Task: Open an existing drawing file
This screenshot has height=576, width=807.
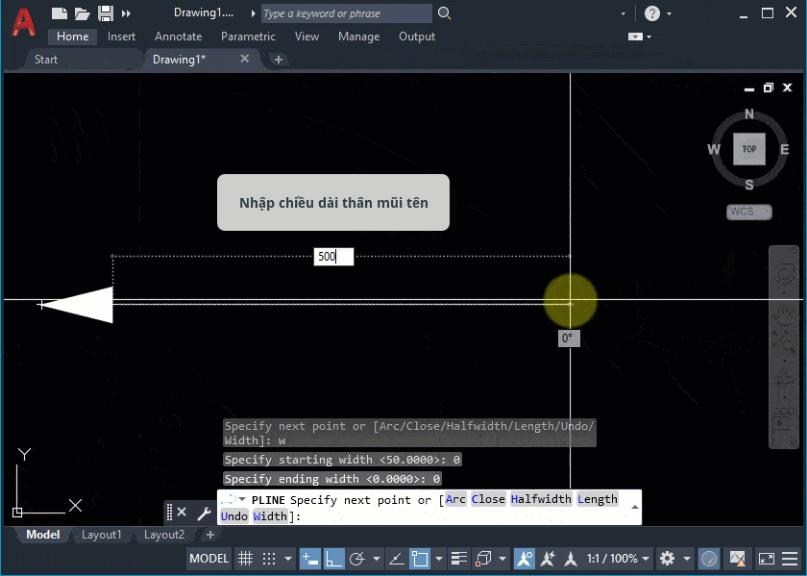Action: coord(80,12)
